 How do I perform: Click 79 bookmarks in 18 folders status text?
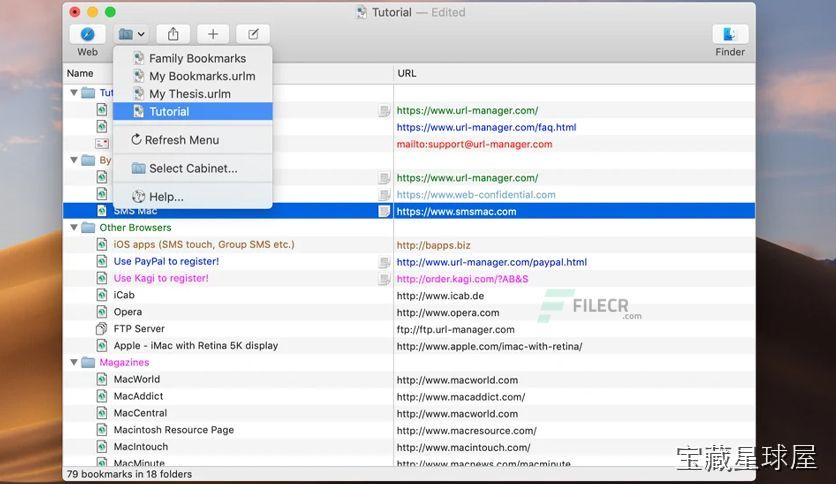pos(129,474)
